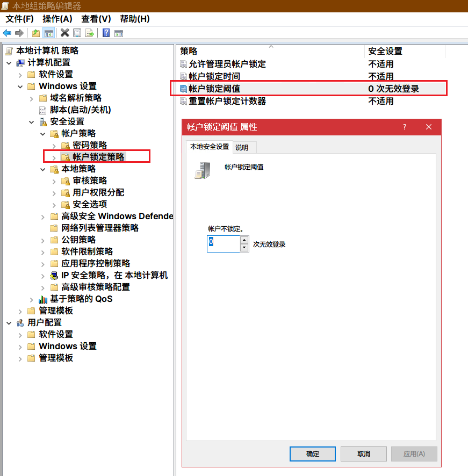Select 网络列表管理器策略 in the tree
Viewport: 468px width, 476px height.
(x=100, y=228)
